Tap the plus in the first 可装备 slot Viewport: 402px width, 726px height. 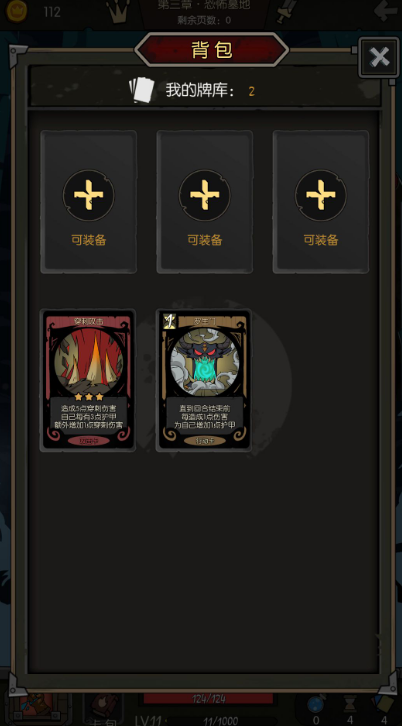coord(88,195)
